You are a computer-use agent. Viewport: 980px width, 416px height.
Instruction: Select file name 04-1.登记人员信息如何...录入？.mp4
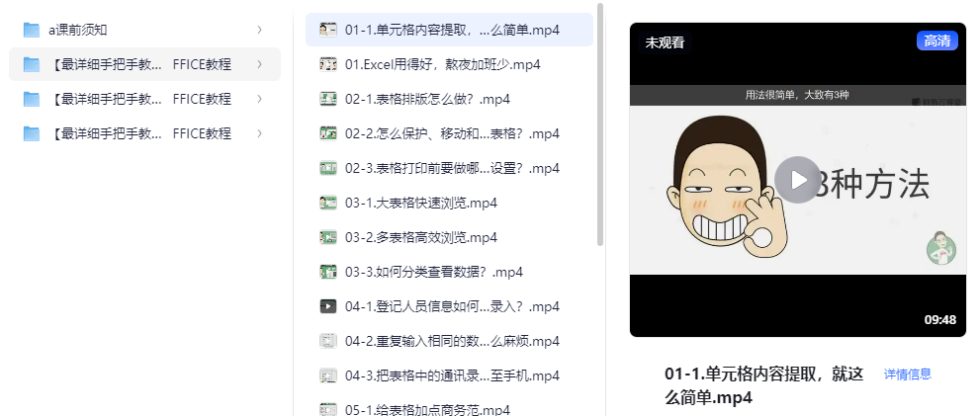pos(452,306)
